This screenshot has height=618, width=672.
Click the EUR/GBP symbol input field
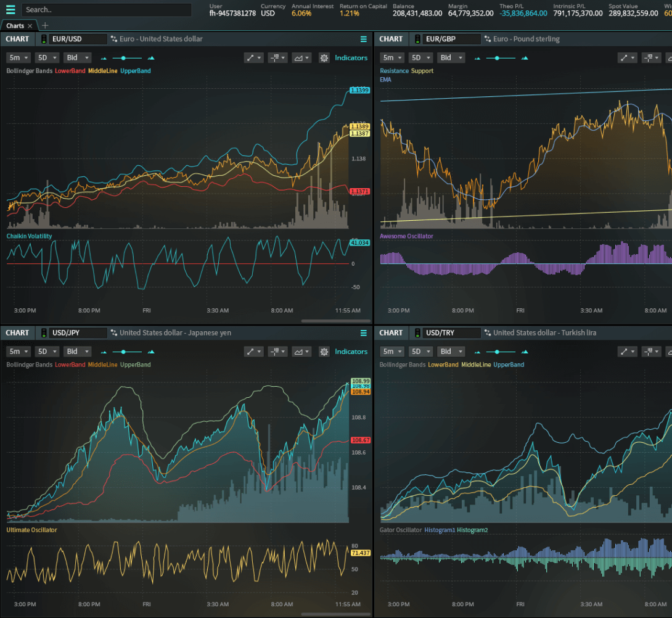pyautogui.click(x=451, y=39)
